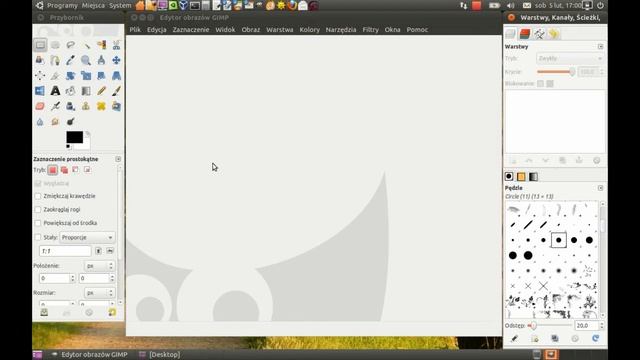Select the Bucket Fill tool

pos(71,91)
